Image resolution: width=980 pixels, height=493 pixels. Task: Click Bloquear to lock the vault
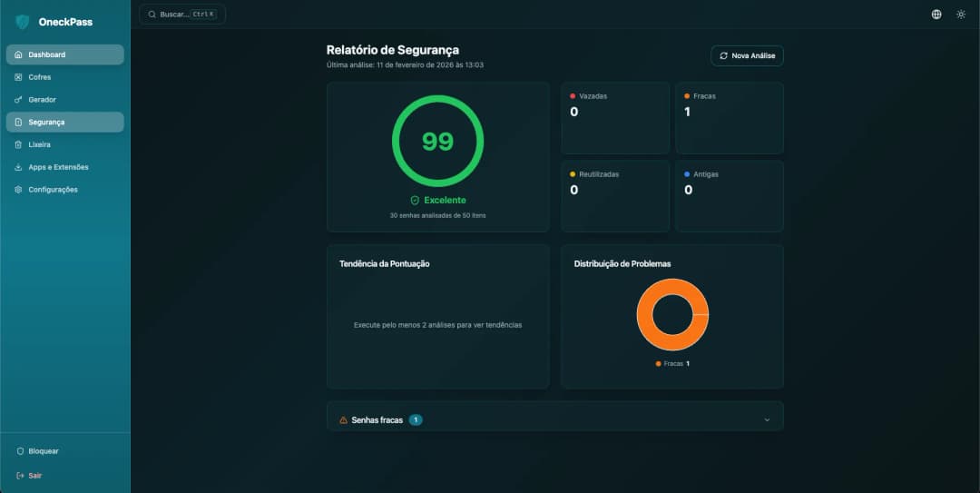[x=43, y=451]
